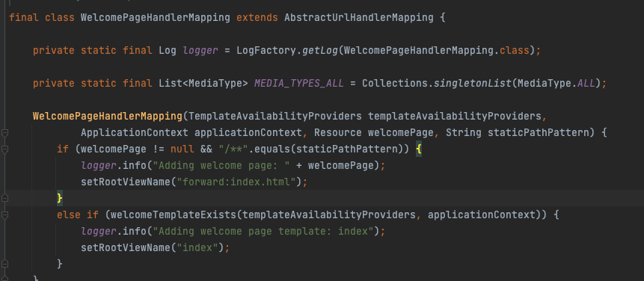Image resolution: width=644 pixels, height=281 pixels.
Task: Click the 'LogFactory' class reference
Action: pos(266,51)
